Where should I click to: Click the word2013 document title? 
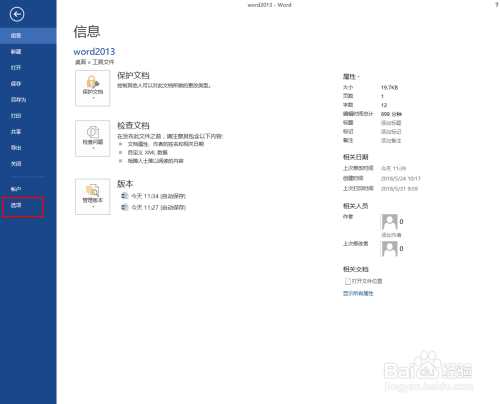(x=94, y=52)
